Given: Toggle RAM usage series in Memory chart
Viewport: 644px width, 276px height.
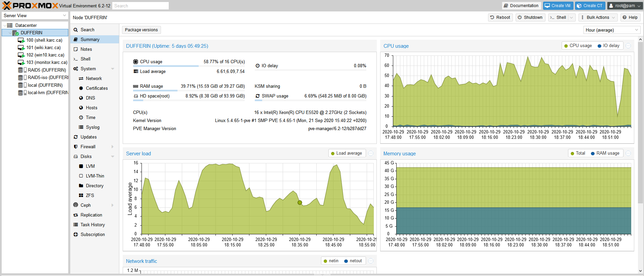Looking at the screenshot, I should point(605,153).
